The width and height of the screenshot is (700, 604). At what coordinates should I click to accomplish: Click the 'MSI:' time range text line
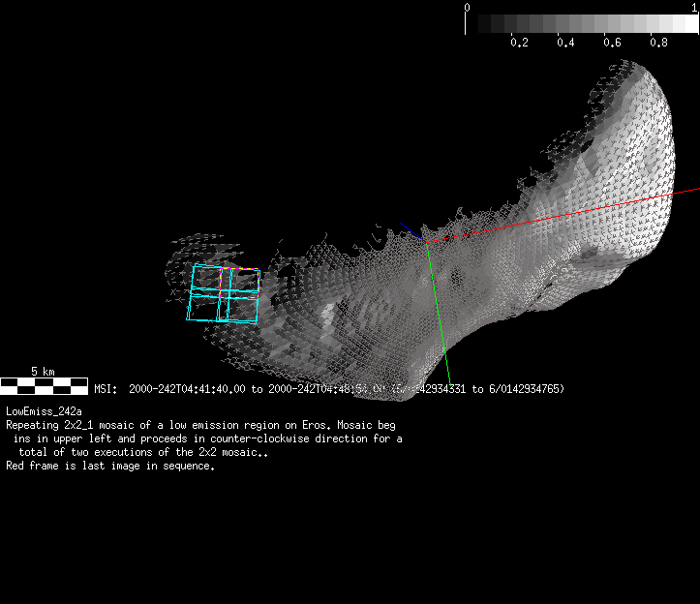click(329, 389)
